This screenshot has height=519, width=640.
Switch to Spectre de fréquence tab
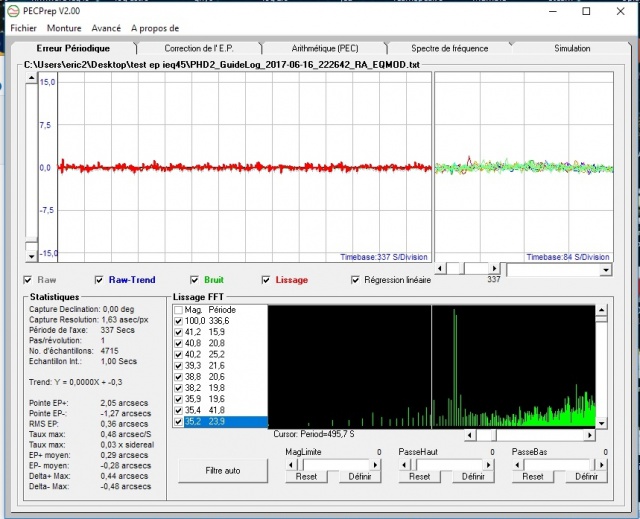pos(449,48)
